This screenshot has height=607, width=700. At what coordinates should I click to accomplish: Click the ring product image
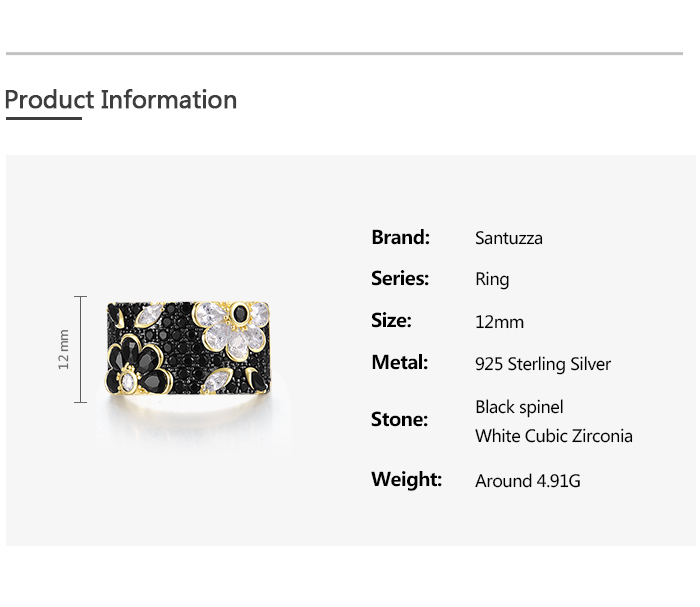coord(190,350)
